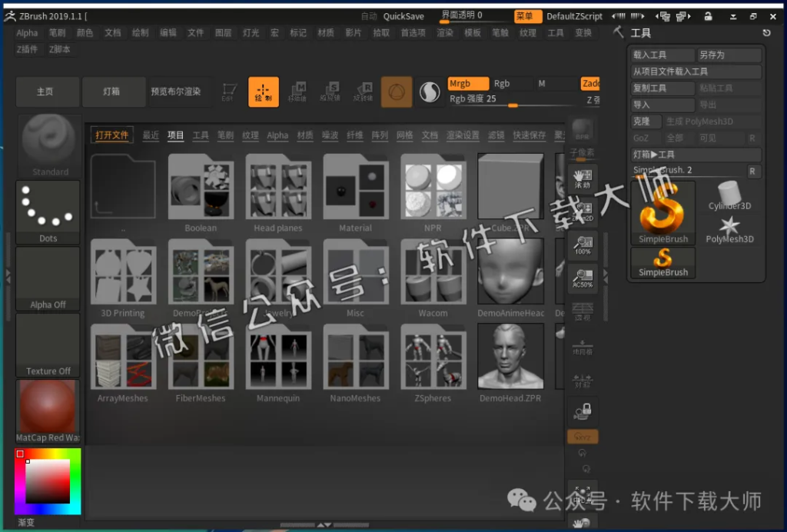Open the Alpha Off selector popup
The image size is (787, 532).
(48, 278)
